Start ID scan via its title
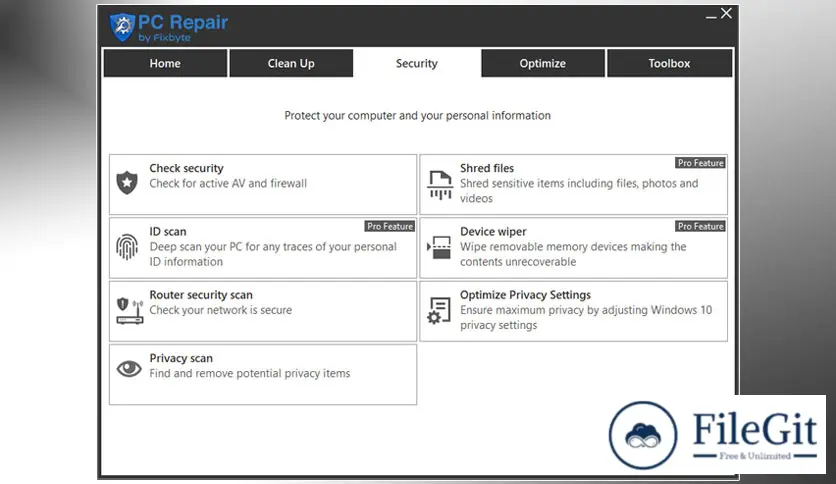This screenshot has height=484, width=836. coord(168,231)
